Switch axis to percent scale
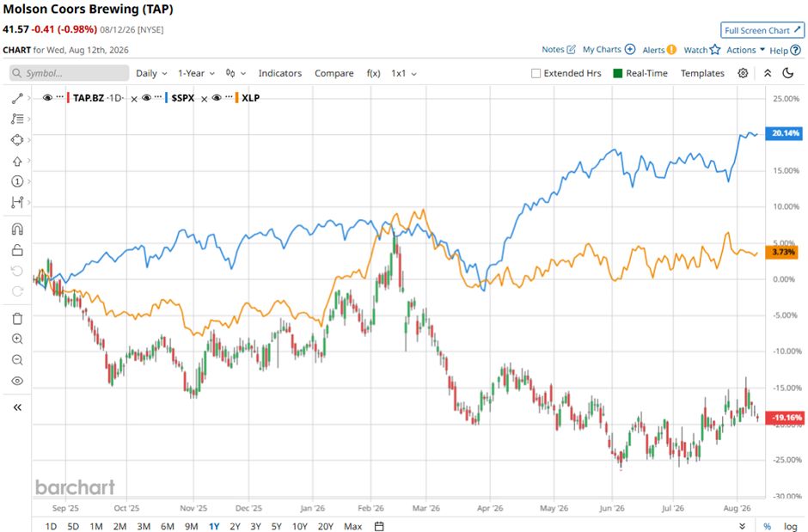 coord(768,526)
